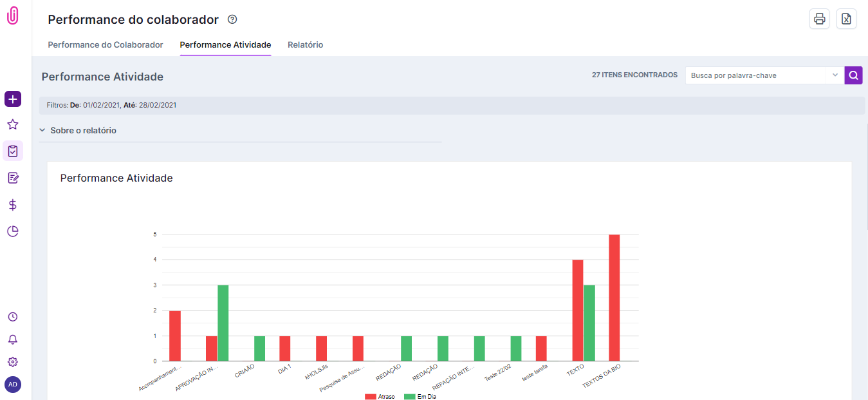868x400 pixels.
Task: Click the Busca por palavra-chave field
Action: click(755, 75)
